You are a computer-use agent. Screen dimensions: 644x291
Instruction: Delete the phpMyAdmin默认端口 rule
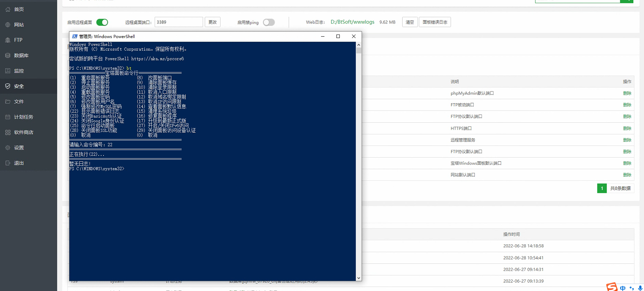627,93
